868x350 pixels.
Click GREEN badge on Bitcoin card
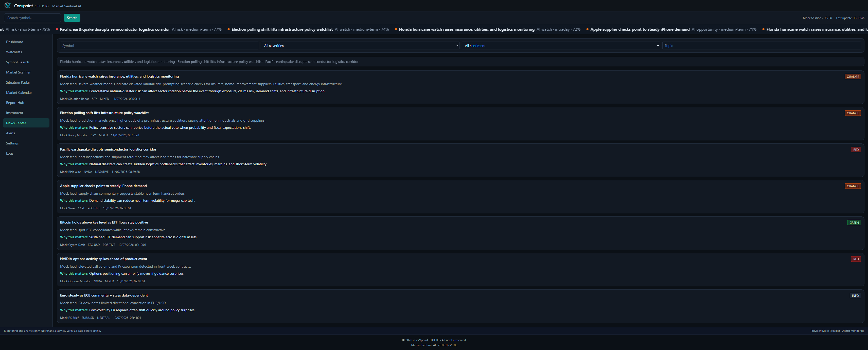click(x=854, y=223)
